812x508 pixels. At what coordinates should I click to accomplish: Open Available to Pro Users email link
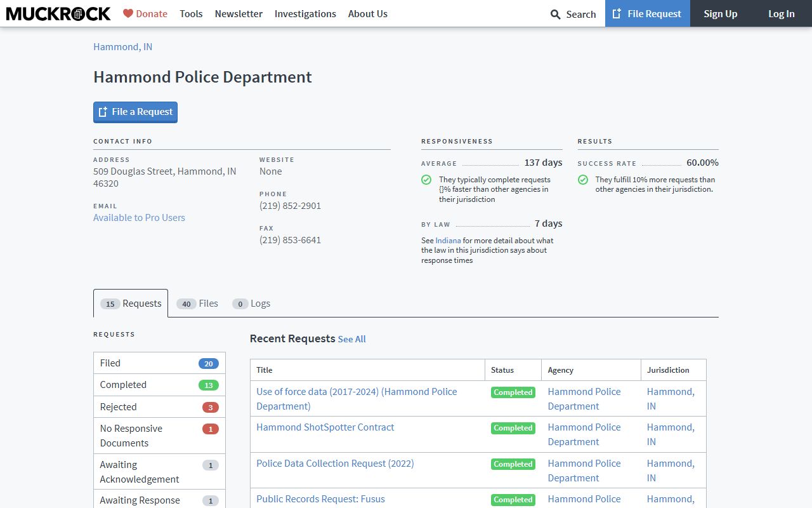(139, 217)
